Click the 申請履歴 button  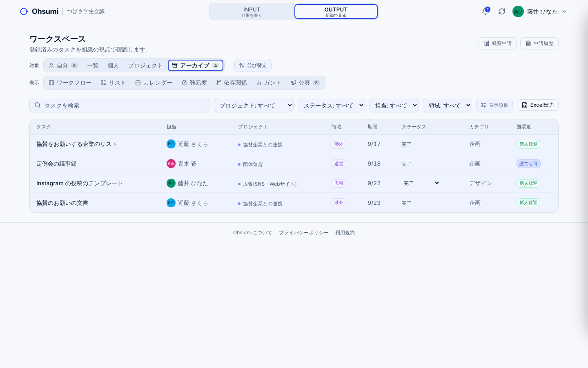tap(539, 43)
